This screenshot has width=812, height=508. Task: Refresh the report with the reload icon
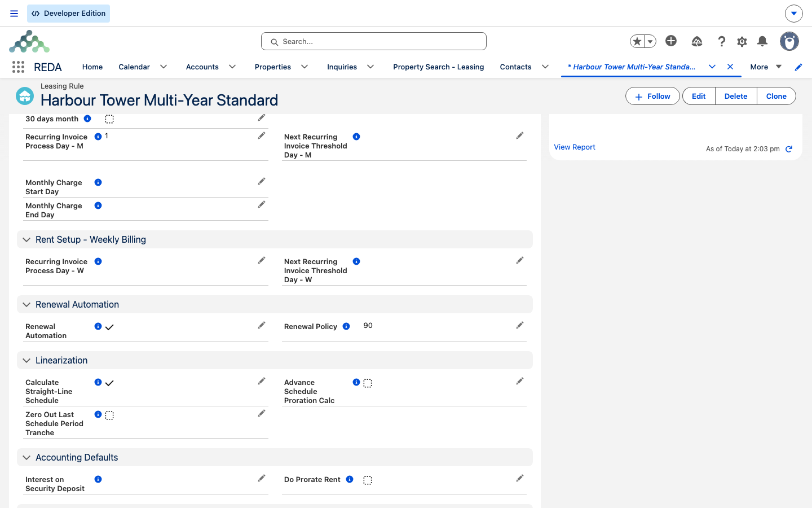tap(789, 149)
